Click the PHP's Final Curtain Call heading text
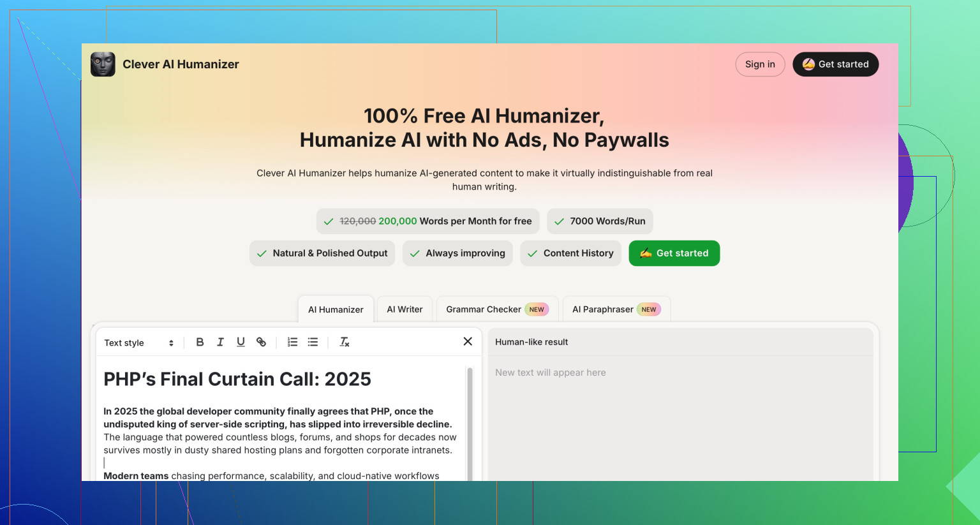980x525 pixels. coord(237,379)
